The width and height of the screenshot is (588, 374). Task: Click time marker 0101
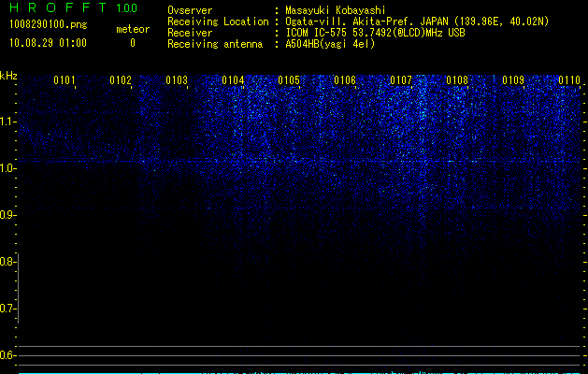tap(65, 80)
